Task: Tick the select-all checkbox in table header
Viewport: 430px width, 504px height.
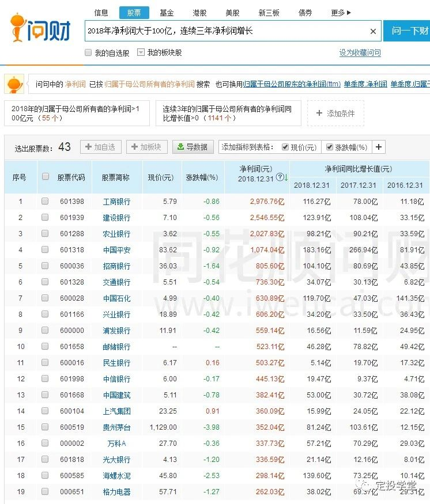Action: pyautogui.click(x=46, y=176)
